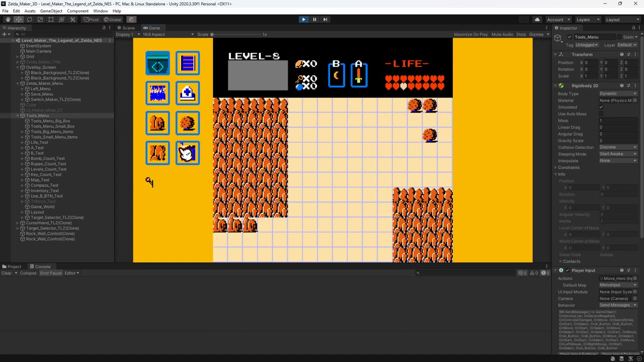
Task: Click the Pause button
Action: (314, 20)
